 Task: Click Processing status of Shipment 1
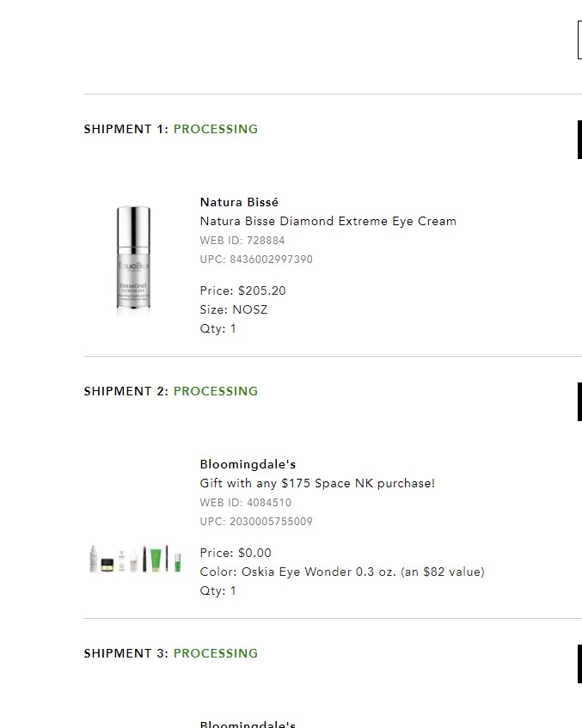point(216,129)
